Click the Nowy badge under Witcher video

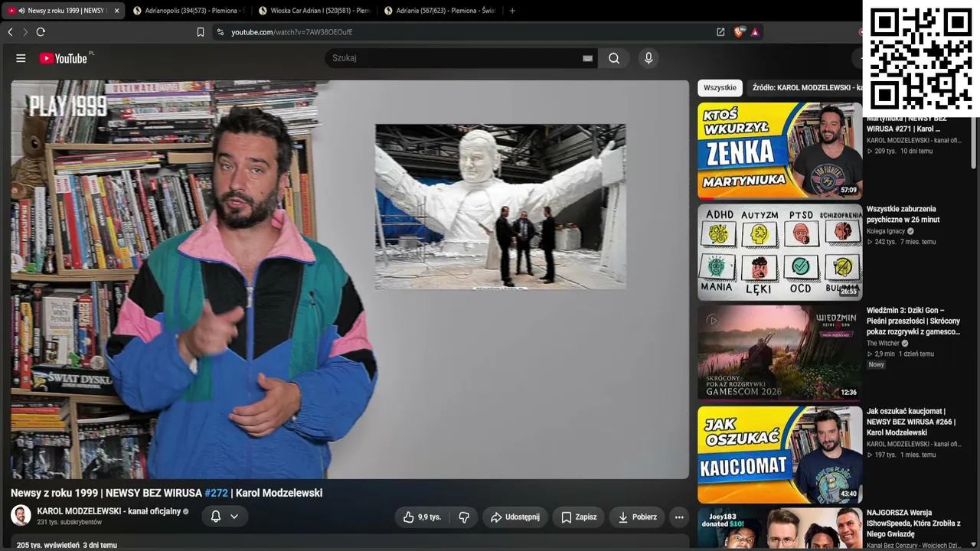click(877, 365)
